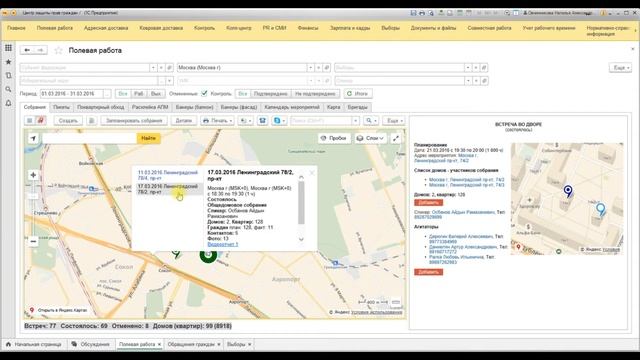This screenshot has width=640, height=360.
Task: Select the first Все day filter
Action: [x=123, y=94]
